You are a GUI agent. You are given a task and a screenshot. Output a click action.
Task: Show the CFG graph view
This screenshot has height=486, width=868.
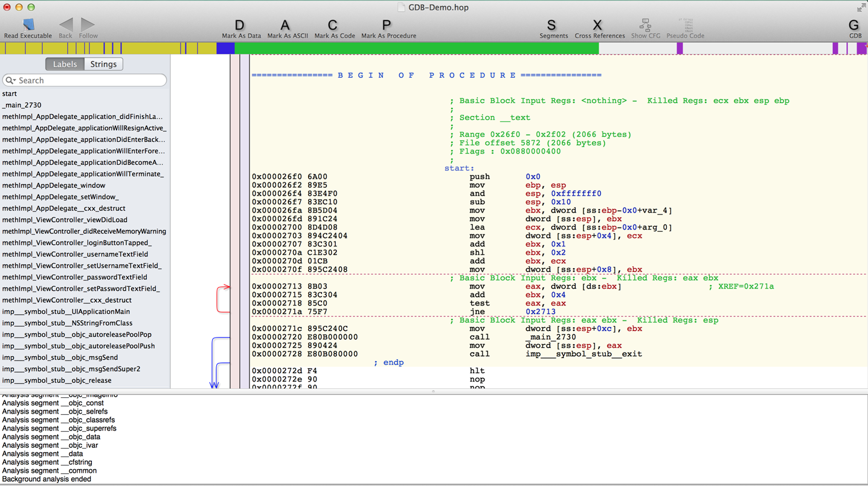[645, 25]
